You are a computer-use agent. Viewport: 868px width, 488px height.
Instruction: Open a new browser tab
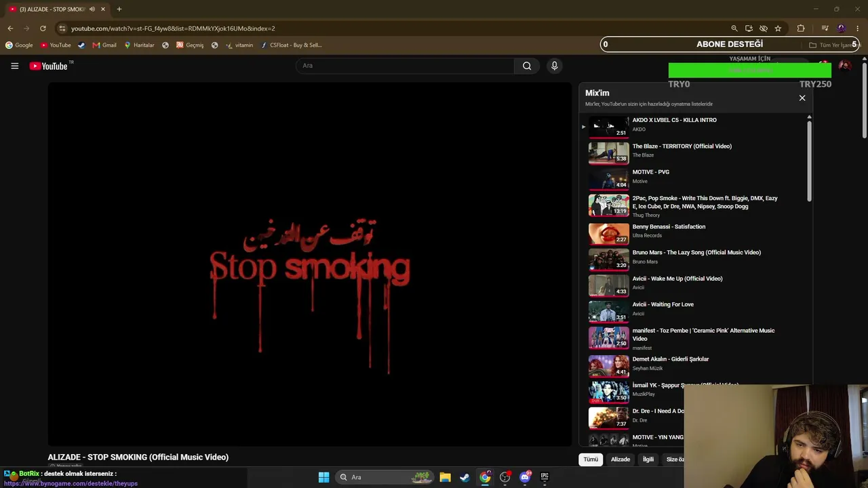click(119, 9)
